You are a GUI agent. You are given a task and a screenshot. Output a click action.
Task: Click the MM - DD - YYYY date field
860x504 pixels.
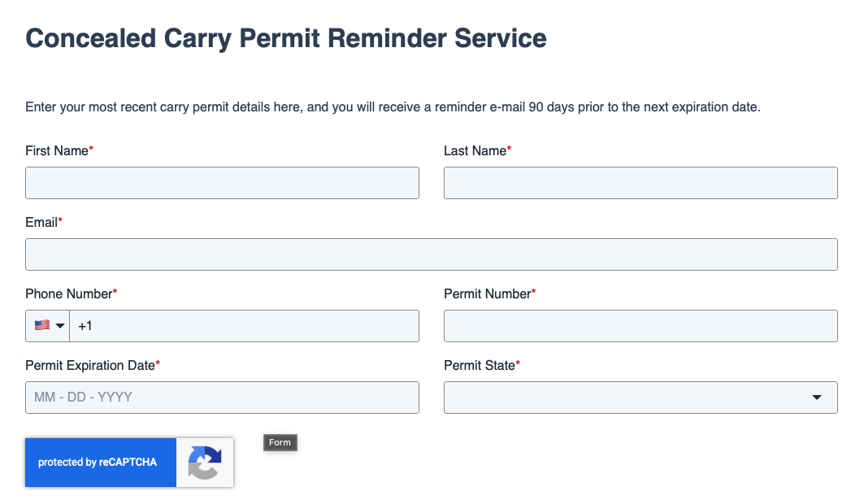pyautogui.click(x=222, y=398)
